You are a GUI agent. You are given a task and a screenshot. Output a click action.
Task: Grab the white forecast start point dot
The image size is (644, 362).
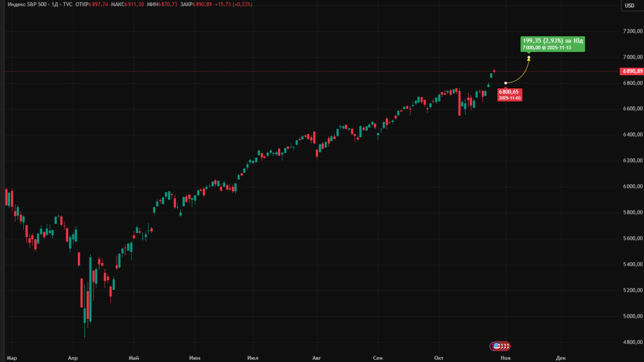(x=506, y=83)
